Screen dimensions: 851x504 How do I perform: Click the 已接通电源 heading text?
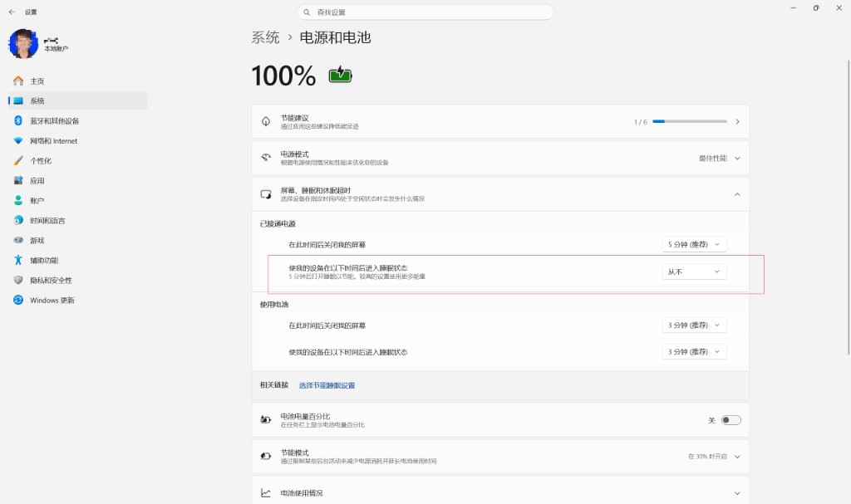pyautogui.click(x=278, y=223)
